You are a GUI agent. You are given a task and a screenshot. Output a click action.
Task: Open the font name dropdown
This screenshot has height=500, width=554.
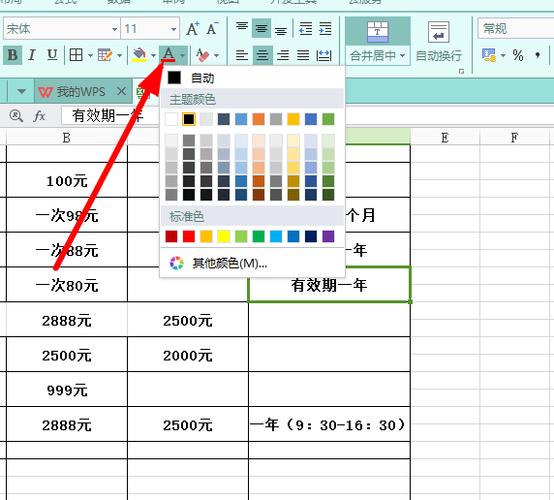(x=114, y=29)
